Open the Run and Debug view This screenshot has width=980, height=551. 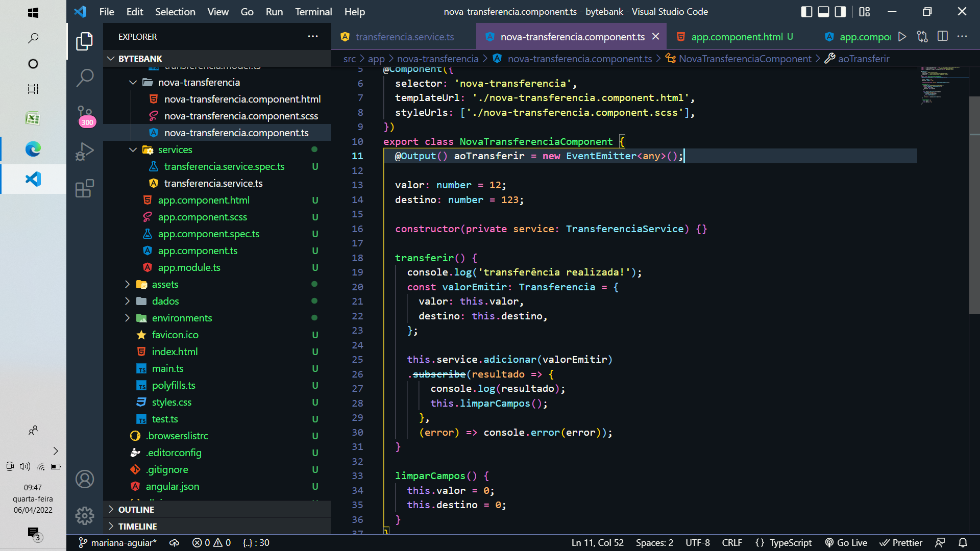85,152
